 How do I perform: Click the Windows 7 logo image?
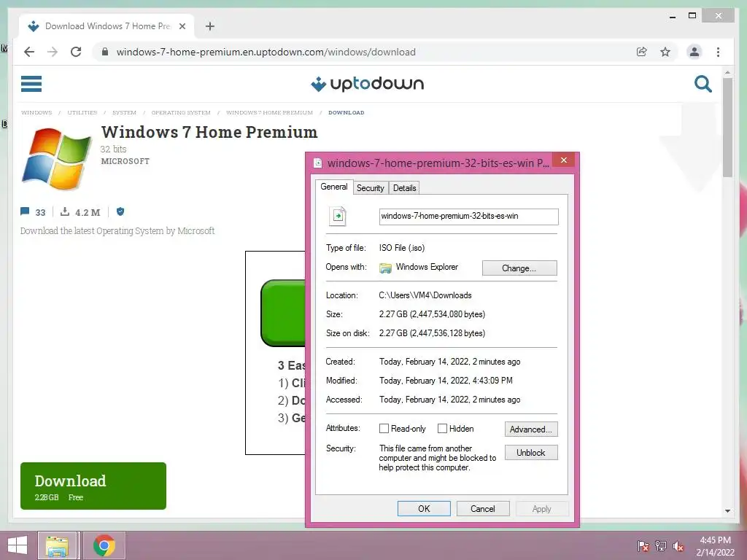coord(57,158)
